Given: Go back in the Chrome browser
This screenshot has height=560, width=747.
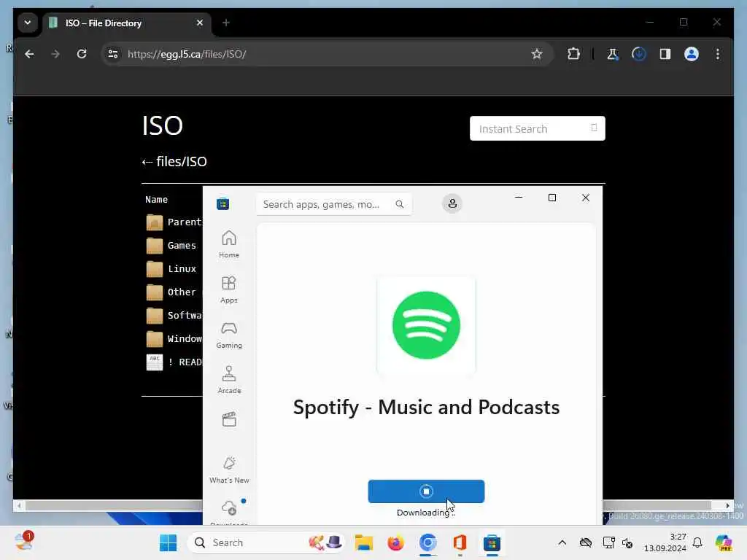Looking at the screenshot, I should point(29,54).
